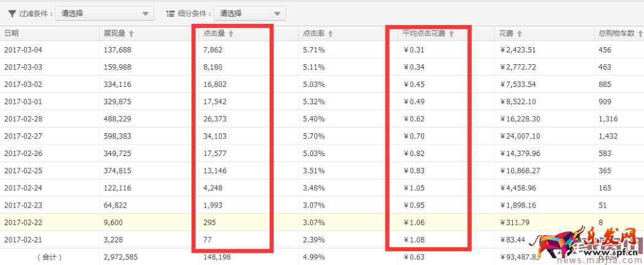Sort by 展现量 using arrow icon
644x265 pixels.
pyautogui.click(x=131, y=34)
